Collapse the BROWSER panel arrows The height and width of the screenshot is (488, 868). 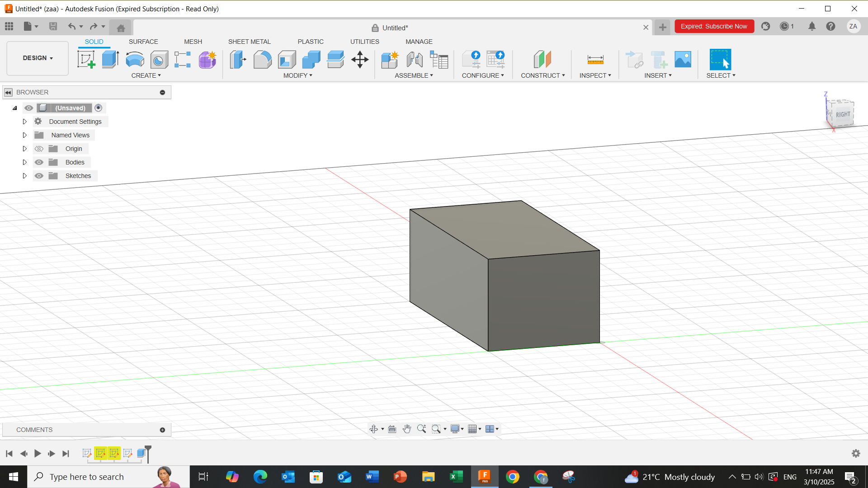tap(8, 92)
